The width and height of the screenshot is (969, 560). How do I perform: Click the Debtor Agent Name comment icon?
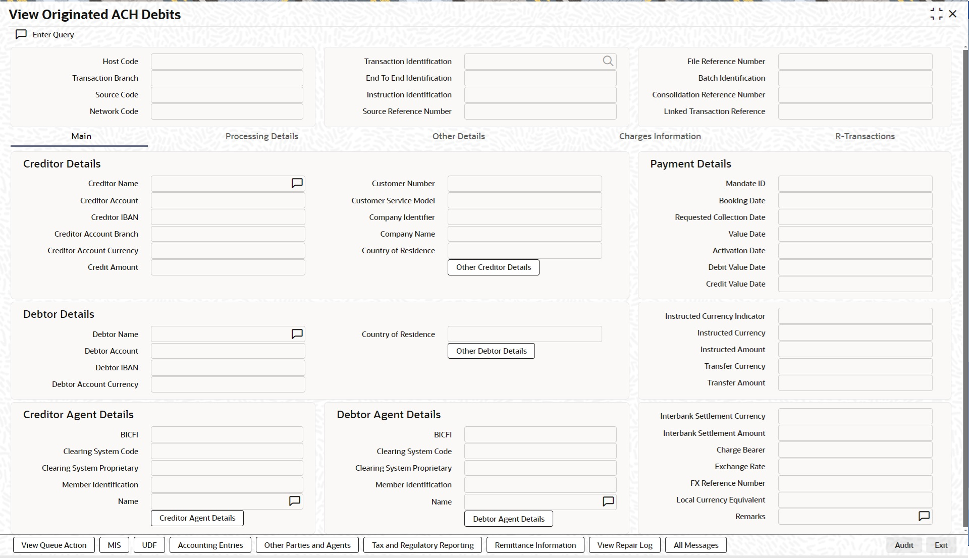pos(608,501)
